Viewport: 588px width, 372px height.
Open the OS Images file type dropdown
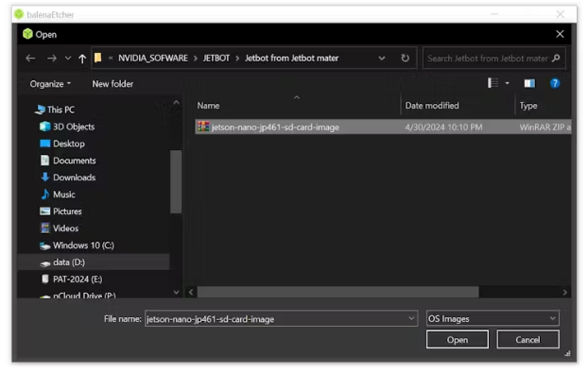pyautogui.click(x=493, y=318)
